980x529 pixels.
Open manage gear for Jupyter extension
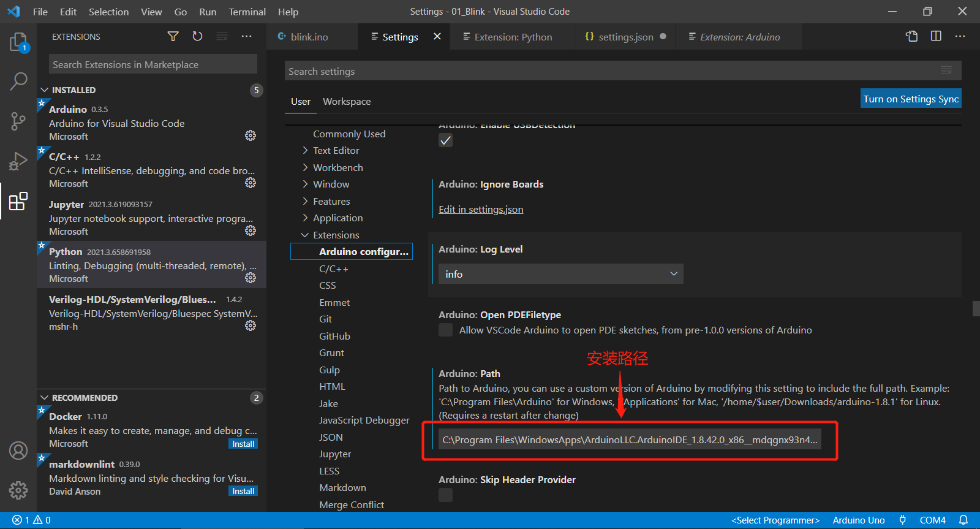click(251, 230)
